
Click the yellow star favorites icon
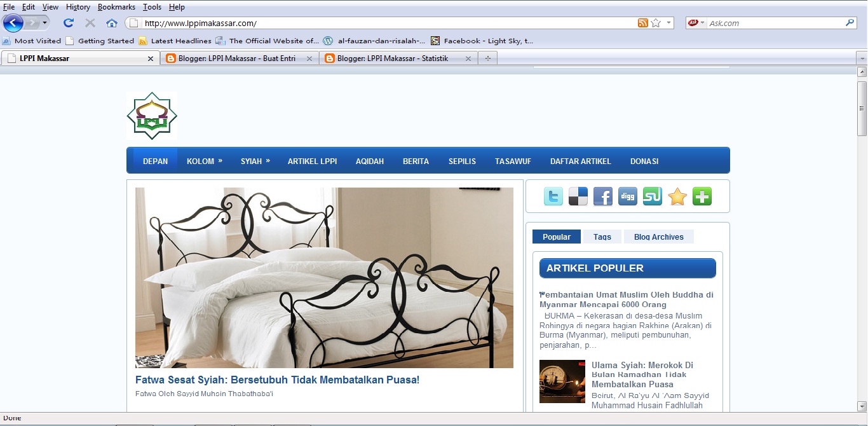pos(677,196)
